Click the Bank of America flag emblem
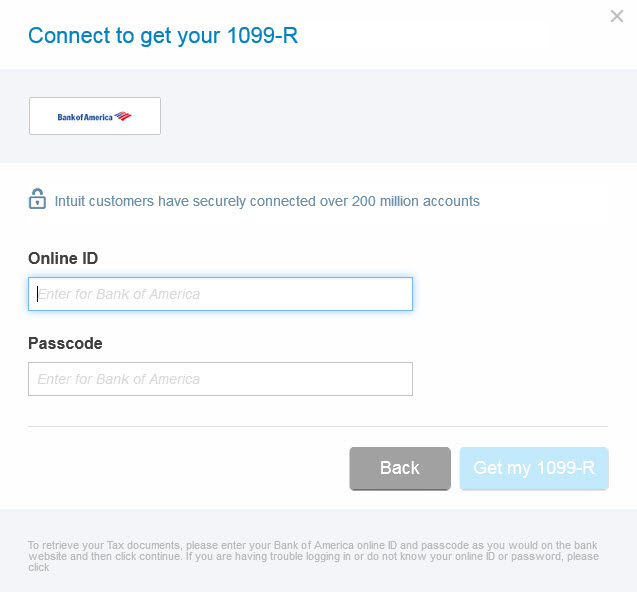The width and height of the screenshot is (637, 592). 123,116
